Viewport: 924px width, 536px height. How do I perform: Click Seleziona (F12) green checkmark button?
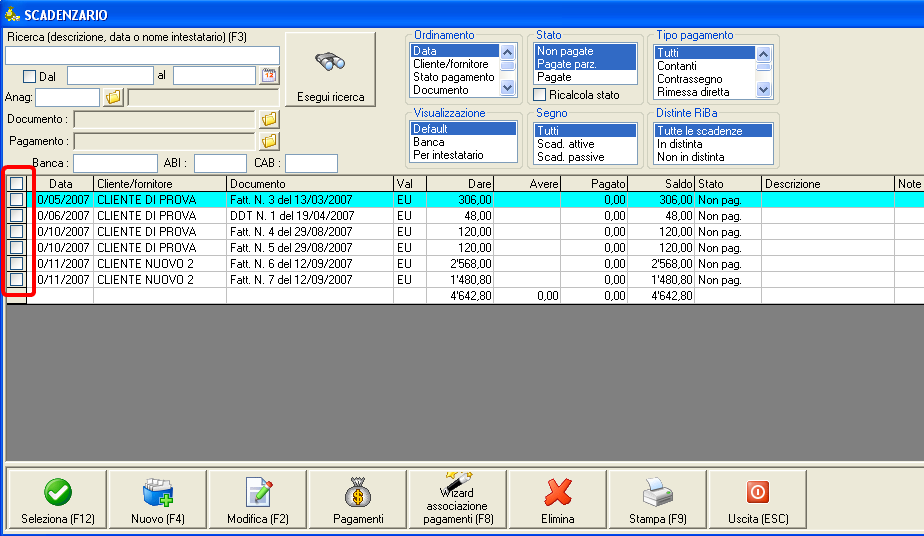pyautogui.click(x=56, y=501)
